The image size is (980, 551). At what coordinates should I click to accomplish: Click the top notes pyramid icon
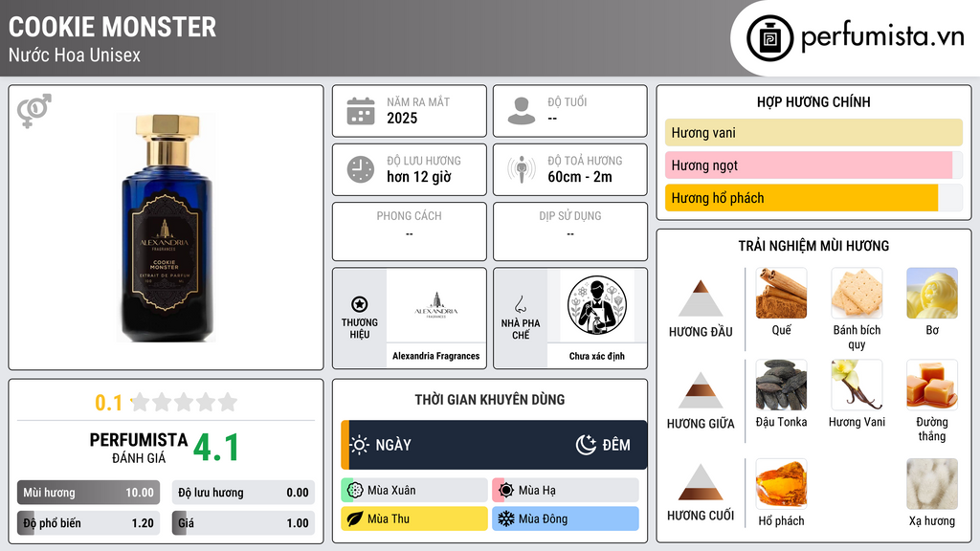(x=701, y=298)
